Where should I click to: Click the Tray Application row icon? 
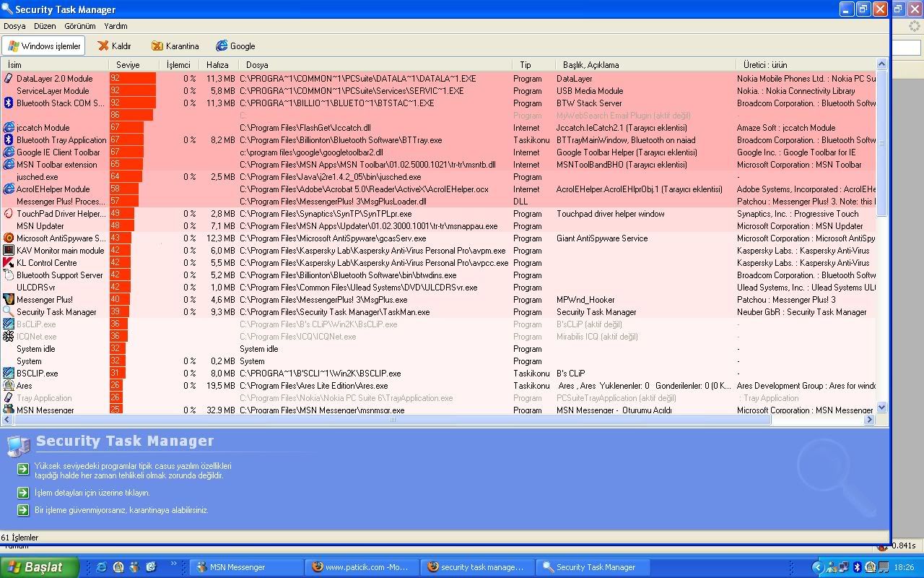9,398
